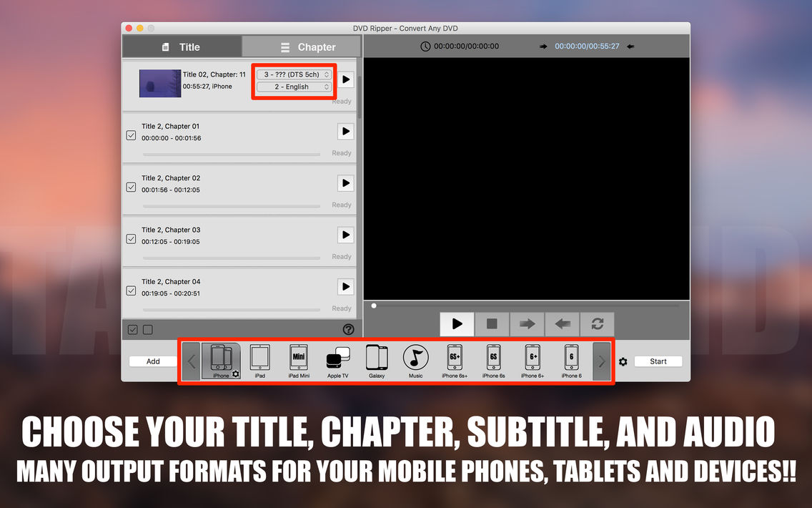Viewport: 812px width, 508px height.
Task: Click the chapter list scrollbar
Action: pyautogui.click(x=360, y=97)
